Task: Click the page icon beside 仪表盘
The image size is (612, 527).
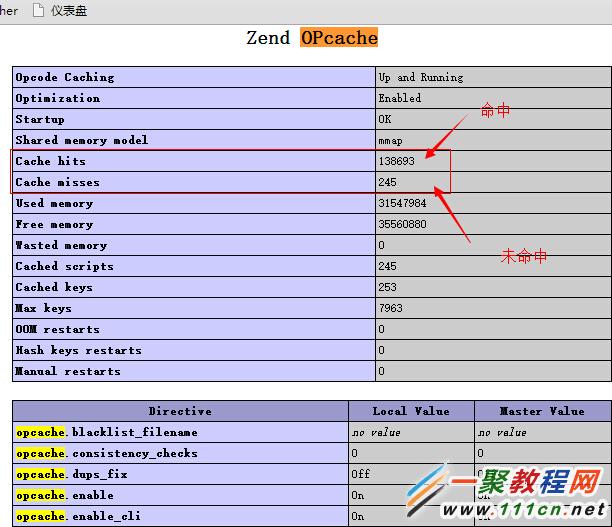Action: [38, 11]
